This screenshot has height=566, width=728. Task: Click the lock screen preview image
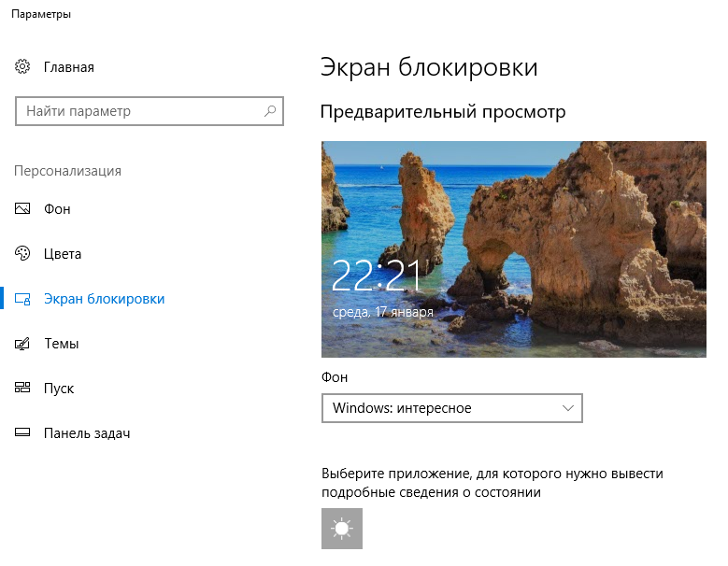[x=513, y=249]
